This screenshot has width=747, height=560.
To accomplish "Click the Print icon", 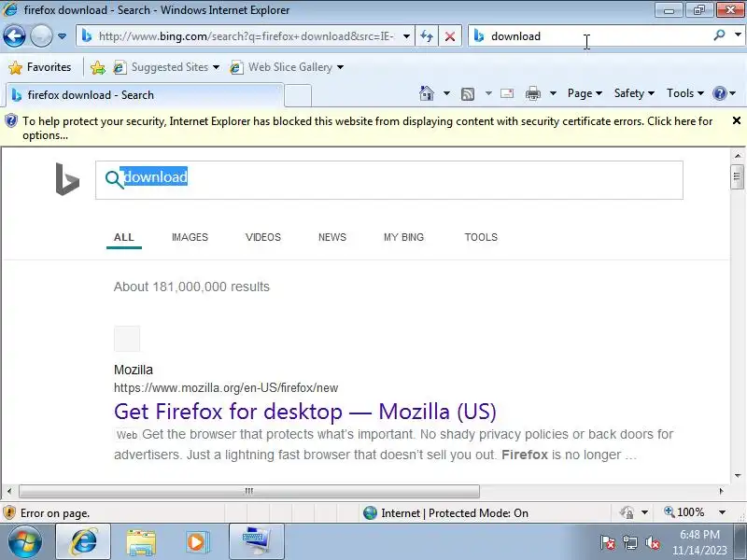I will click(x=532, y=94).
